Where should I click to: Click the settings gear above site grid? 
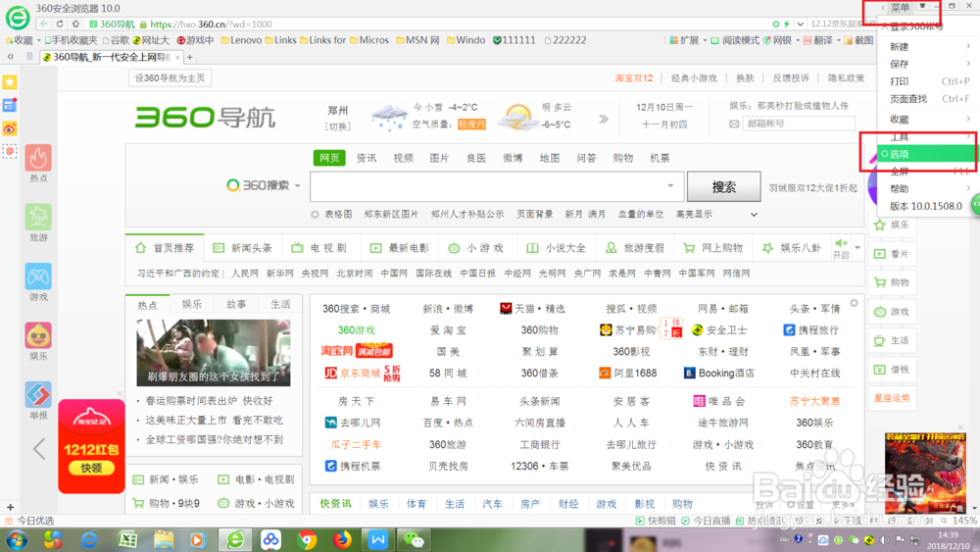[x=854, y=303]
